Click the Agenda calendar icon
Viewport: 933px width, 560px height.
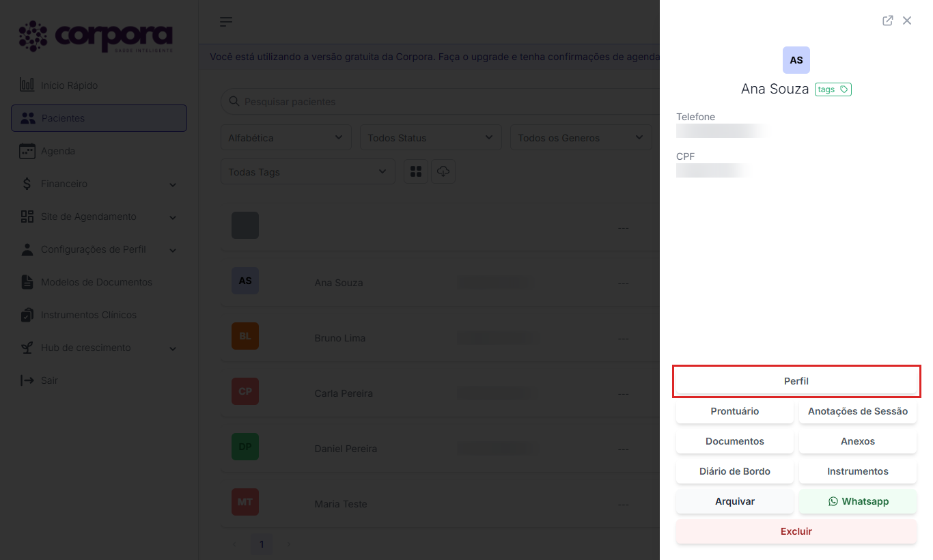(x=27, y=151)
